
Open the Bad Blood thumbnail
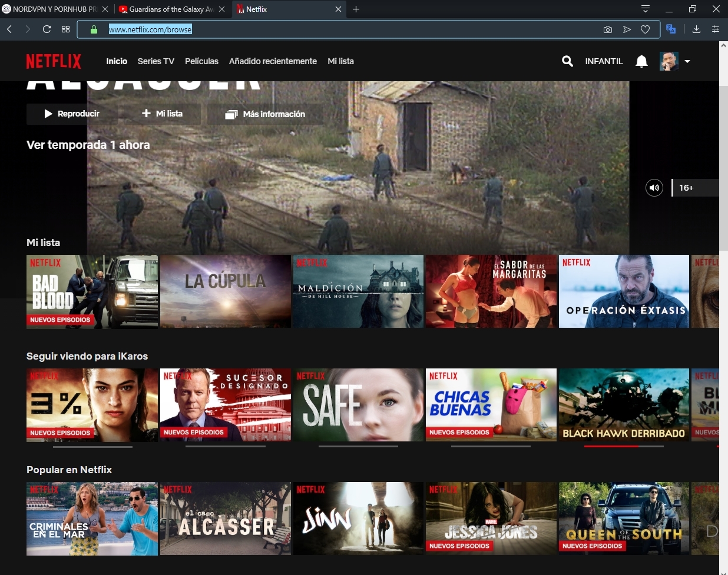click(x=92, y=291)
